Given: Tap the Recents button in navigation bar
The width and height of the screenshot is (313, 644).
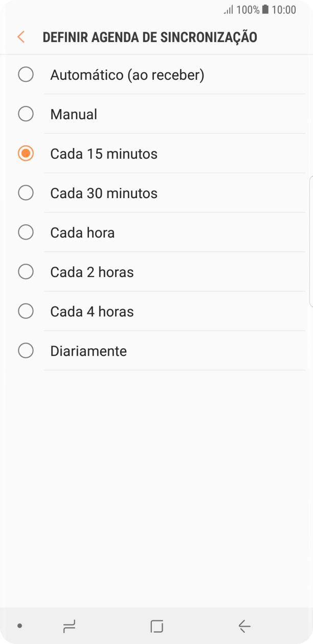Looking at the screenshot, I should tap(69, 626).
